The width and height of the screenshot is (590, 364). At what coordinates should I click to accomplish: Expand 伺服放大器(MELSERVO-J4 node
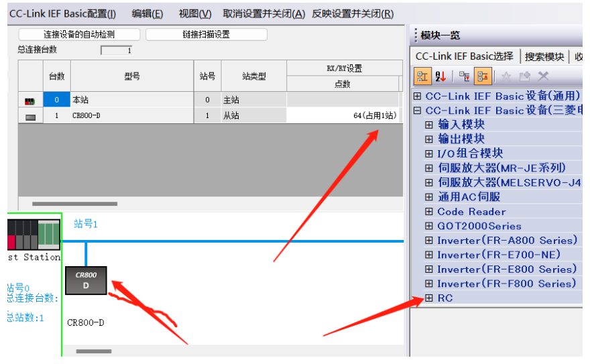point(429,183)
